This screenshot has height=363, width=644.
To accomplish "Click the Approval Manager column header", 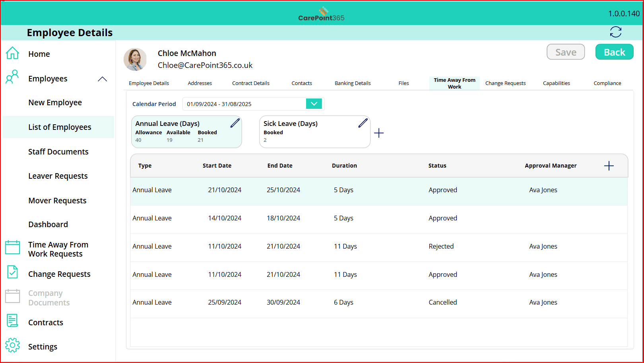I will click(551, 166).
